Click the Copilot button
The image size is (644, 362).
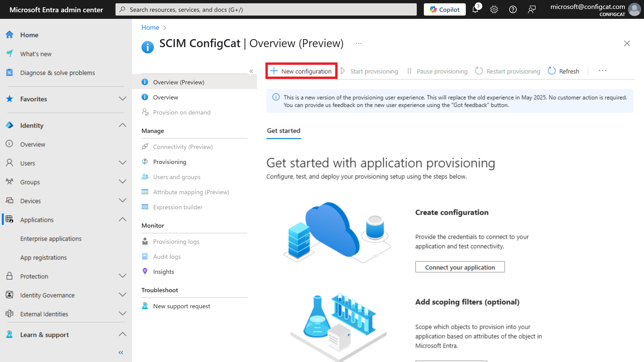click(x=445, y=9)
